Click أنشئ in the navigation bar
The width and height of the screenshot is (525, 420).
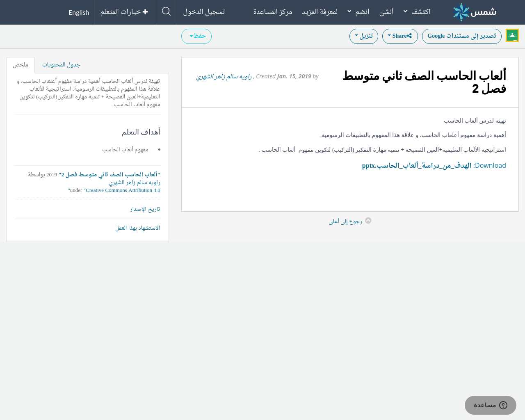click(x=386, y=11)
